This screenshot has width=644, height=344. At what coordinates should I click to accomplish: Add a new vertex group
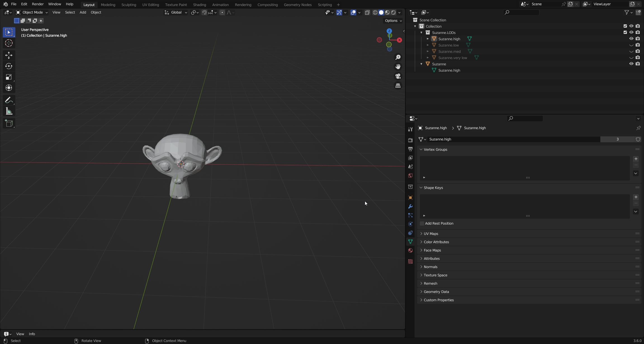point(636,159)
